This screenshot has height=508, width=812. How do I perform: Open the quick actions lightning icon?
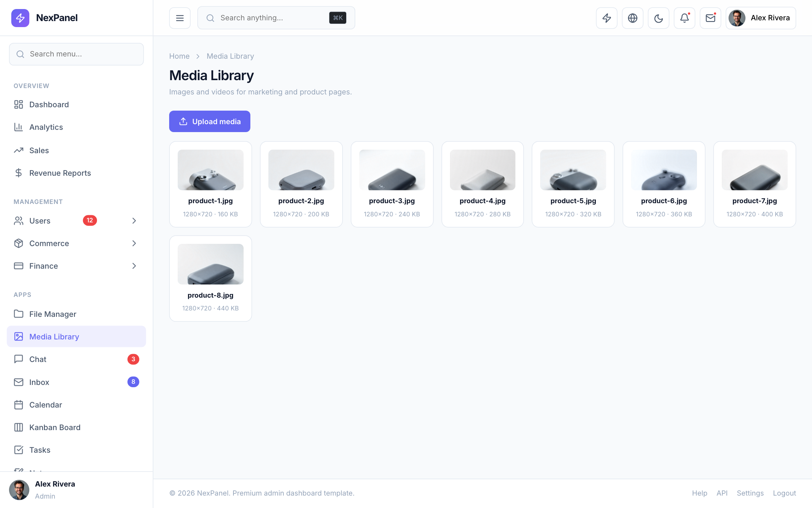click(x=606, y=18)
